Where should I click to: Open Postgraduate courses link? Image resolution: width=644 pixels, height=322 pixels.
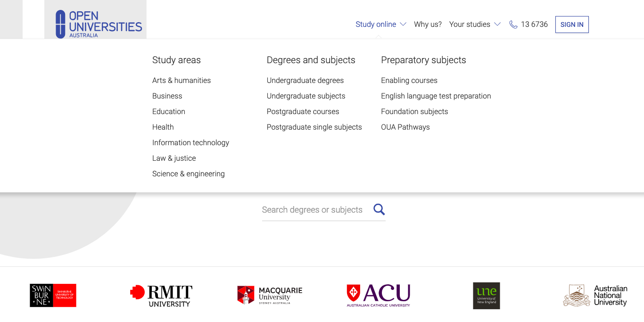pyautogui.click(x=303, y=112)
